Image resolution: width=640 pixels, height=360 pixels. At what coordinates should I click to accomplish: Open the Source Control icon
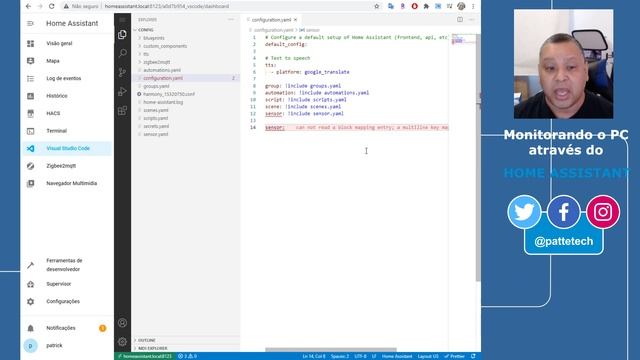point(122,72)
